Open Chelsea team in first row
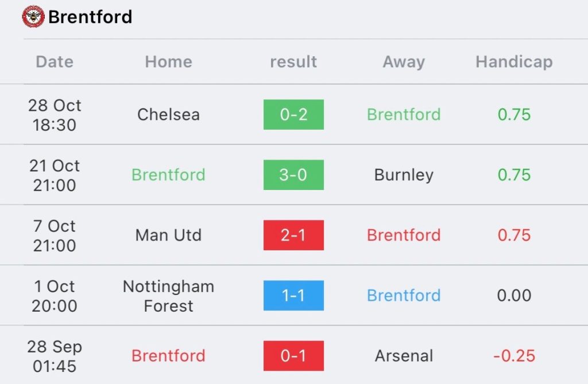588x384 pixels. pyautogui.click(x=168, y=115)
